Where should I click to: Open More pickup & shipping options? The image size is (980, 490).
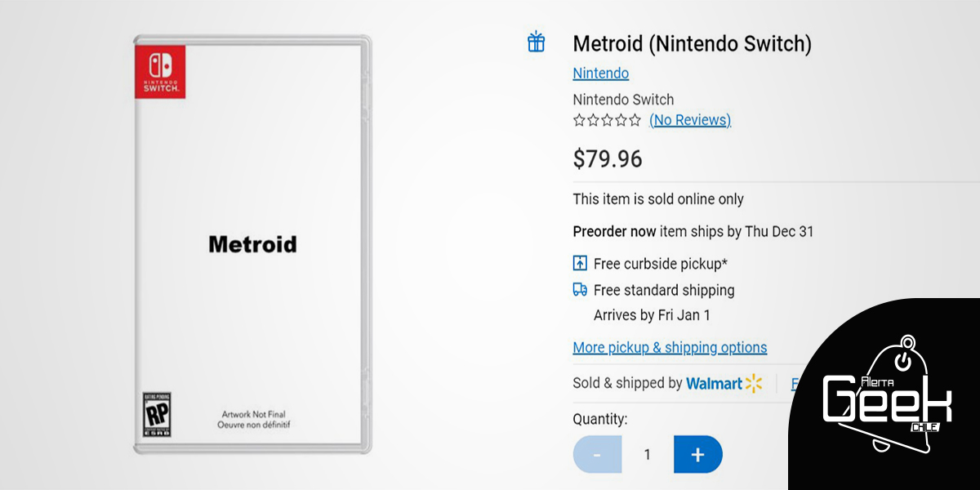tap(670, 347)
